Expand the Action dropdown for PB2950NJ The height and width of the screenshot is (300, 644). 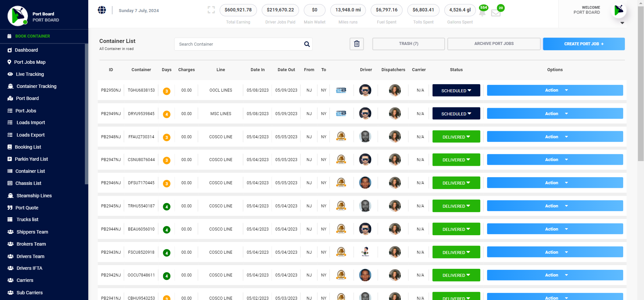(555, 90)
